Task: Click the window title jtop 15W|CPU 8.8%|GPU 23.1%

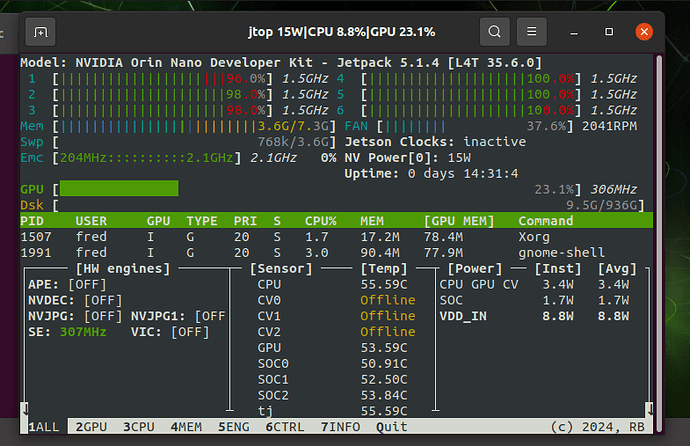Action: click(x=341, y=32)
